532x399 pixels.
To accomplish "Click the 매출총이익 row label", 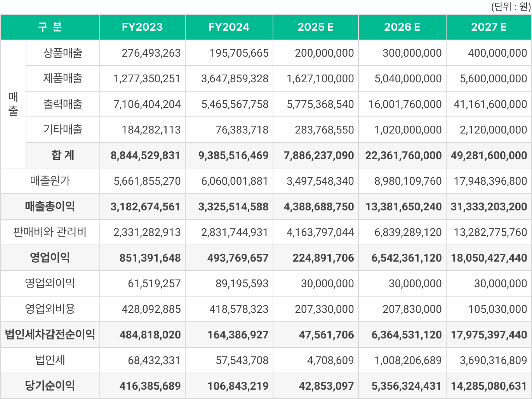I will coord(50,206).
